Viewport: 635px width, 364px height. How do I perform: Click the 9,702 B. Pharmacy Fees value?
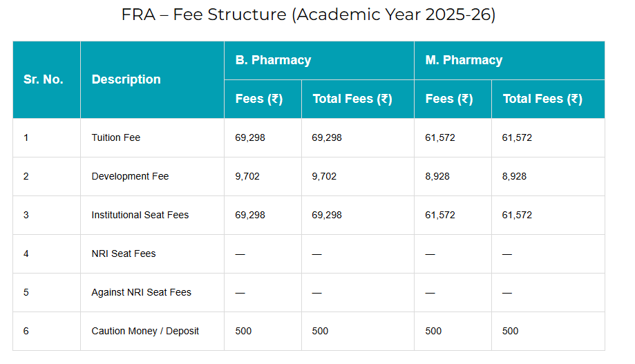point(247,176)
